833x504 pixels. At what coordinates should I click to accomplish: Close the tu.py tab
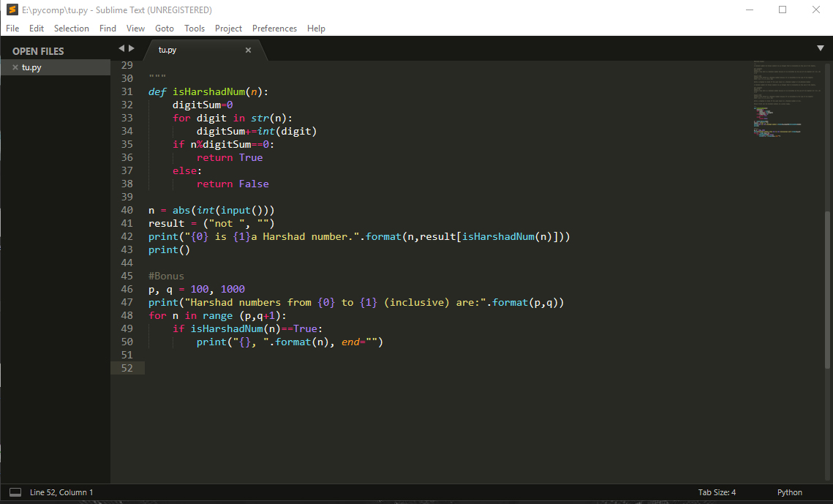[248, 50]
